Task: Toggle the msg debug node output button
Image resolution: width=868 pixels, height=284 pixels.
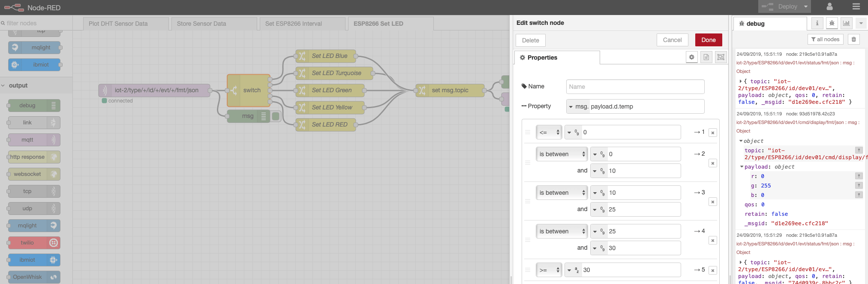Action: 276,116
